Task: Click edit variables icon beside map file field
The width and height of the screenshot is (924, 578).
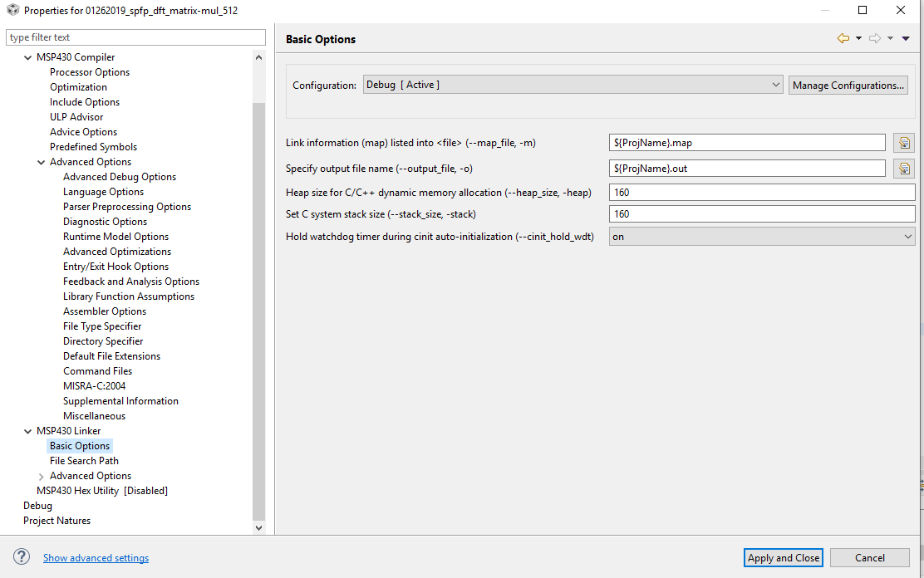Action: pos(903,142)
